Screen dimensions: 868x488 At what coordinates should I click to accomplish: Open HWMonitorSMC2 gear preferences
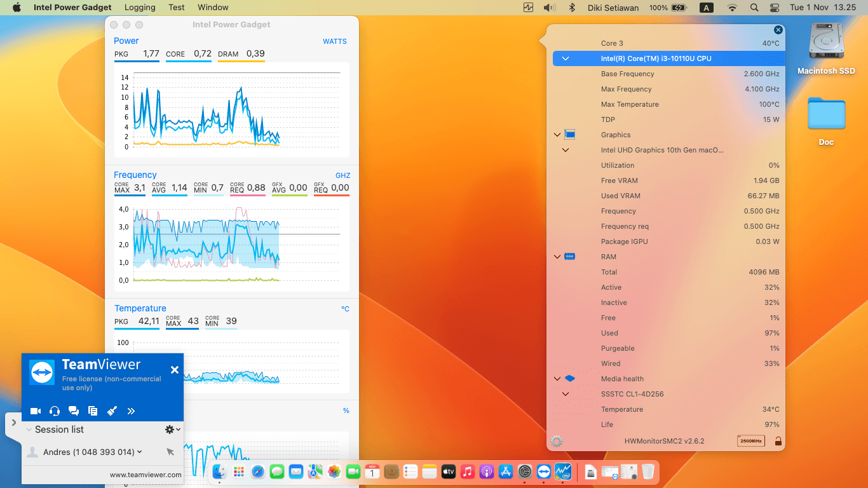tap(557, 441)
